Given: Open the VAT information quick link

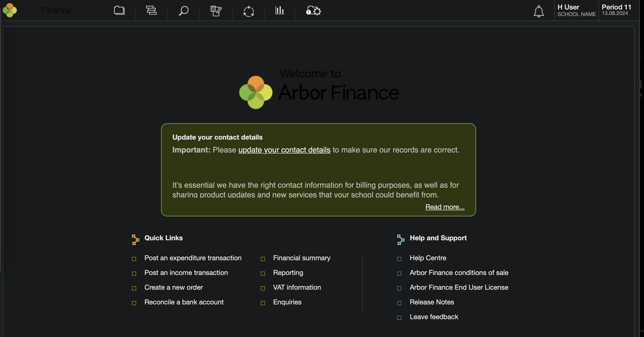Looking at the screenshot, I should click(297, 287).
